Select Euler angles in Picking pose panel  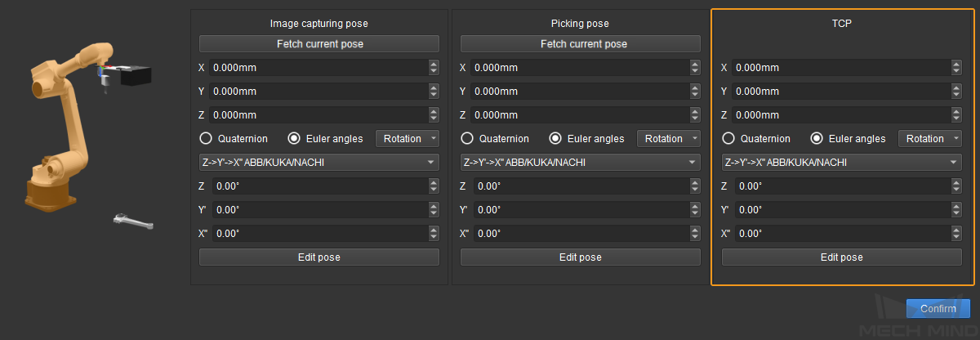pyautogui.click(x=556, y=139)
